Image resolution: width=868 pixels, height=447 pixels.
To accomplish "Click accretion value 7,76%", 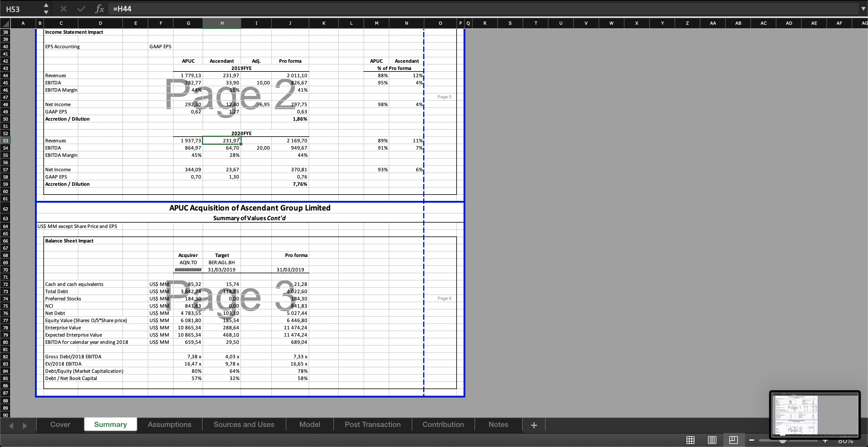I will [290, 184].
